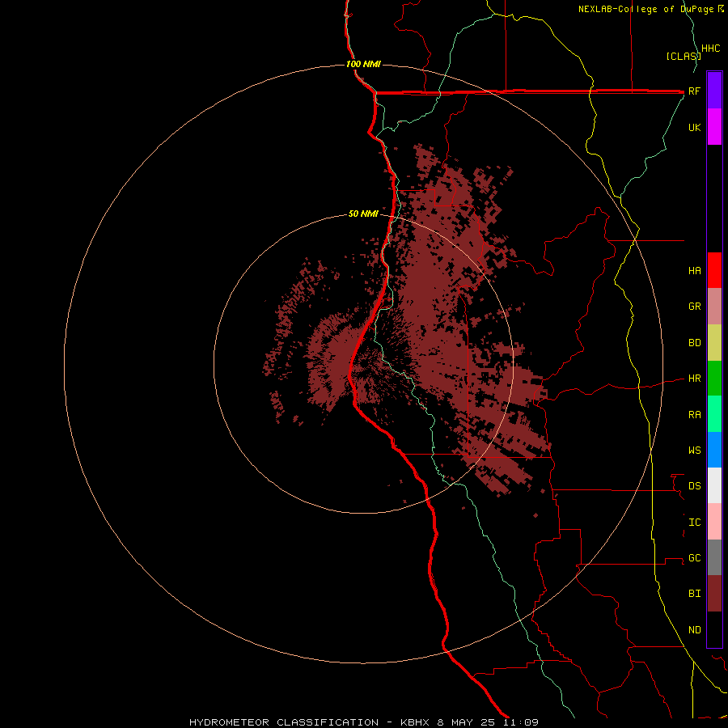Image resolution: width=728 pixels, height=728 pixels.
Task: Click the UK legend label
Action: 694,127
